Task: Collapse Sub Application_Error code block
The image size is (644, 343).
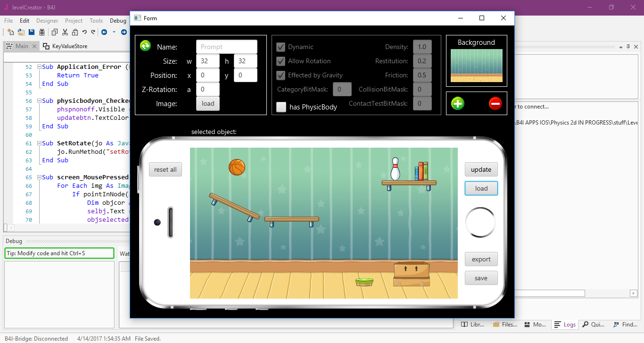Action: click(39, 67)
